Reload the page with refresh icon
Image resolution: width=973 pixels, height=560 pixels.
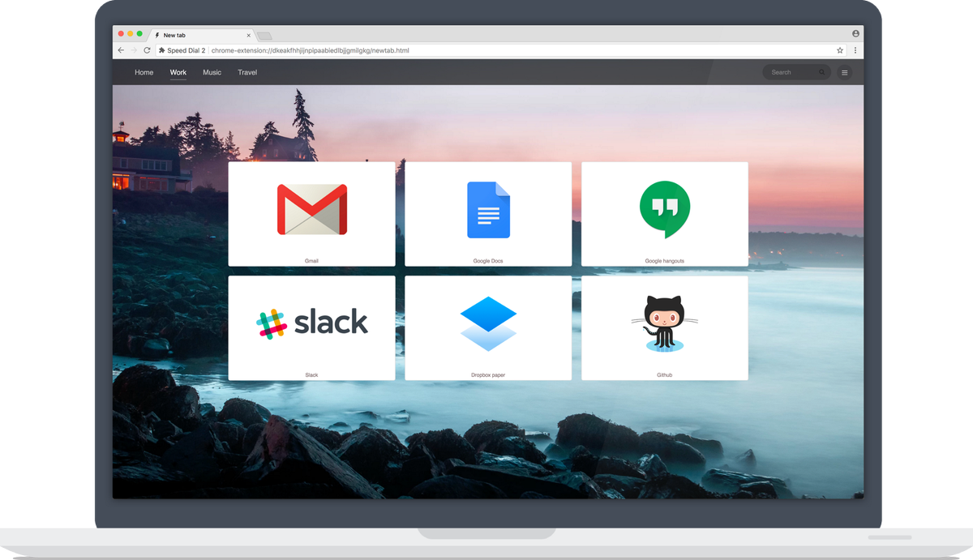(147, 50)
